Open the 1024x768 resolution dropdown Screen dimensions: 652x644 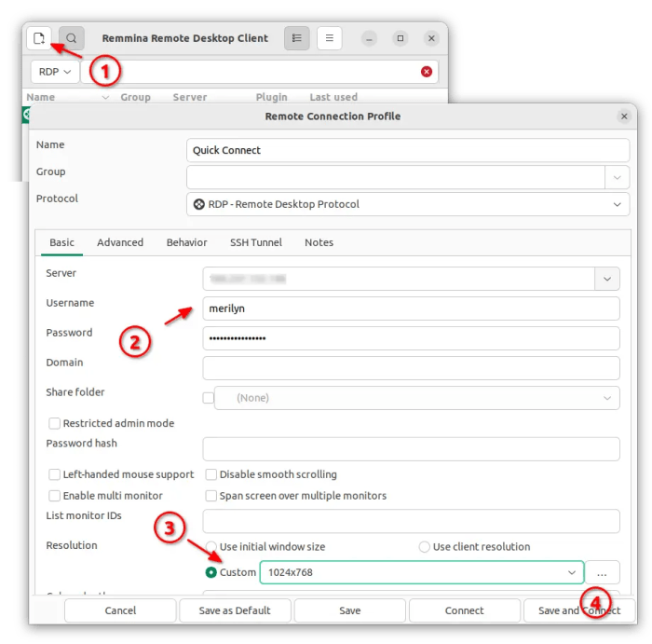[422, 572]
